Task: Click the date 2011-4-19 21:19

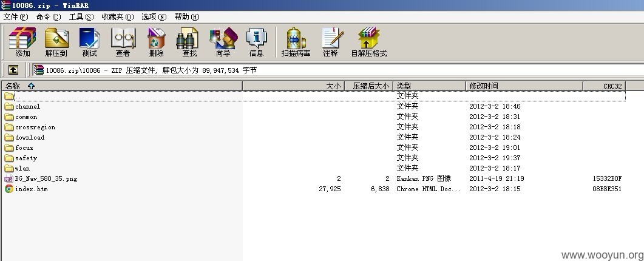Action: 497,179
